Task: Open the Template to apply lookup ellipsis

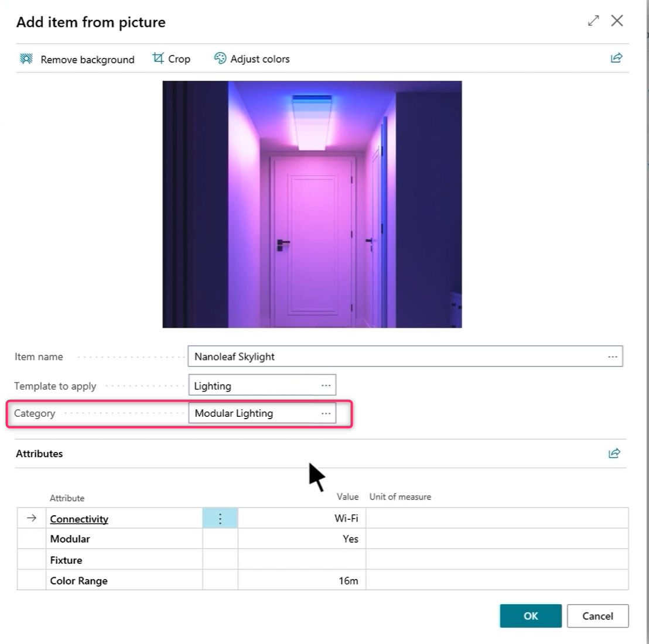Action: 326,386
